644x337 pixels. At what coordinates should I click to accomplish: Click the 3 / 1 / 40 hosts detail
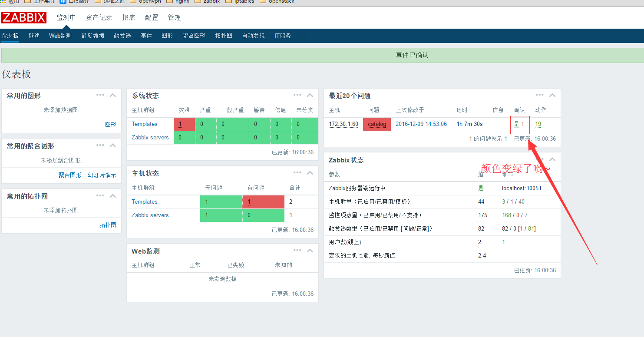(x=513, y=202)
